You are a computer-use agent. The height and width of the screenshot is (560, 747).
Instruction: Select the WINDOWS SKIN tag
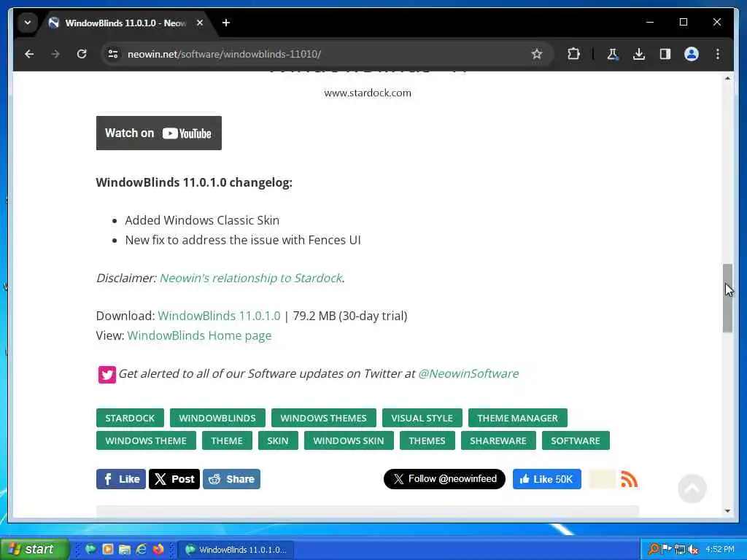tap(349, 441)
